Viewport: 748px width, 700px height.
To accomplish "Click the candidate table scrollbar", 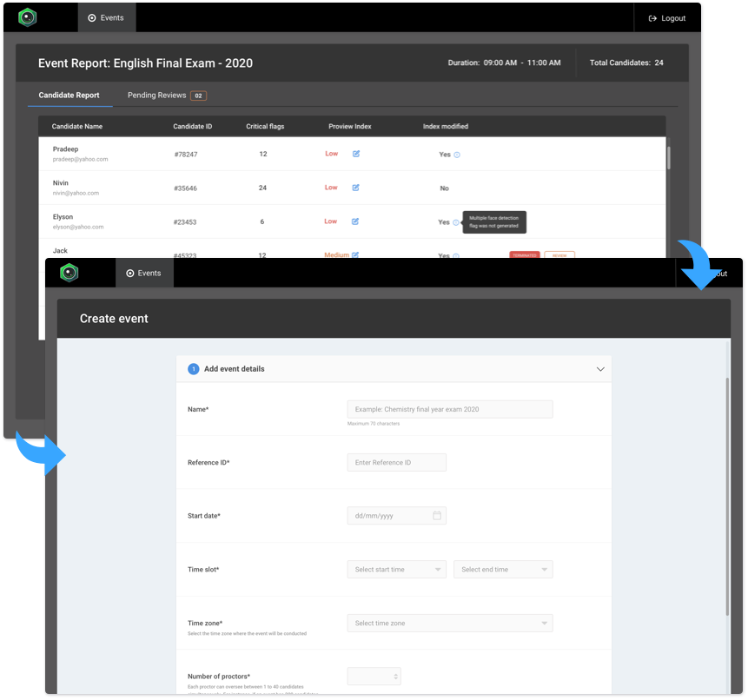I will (x=669, y=157).
